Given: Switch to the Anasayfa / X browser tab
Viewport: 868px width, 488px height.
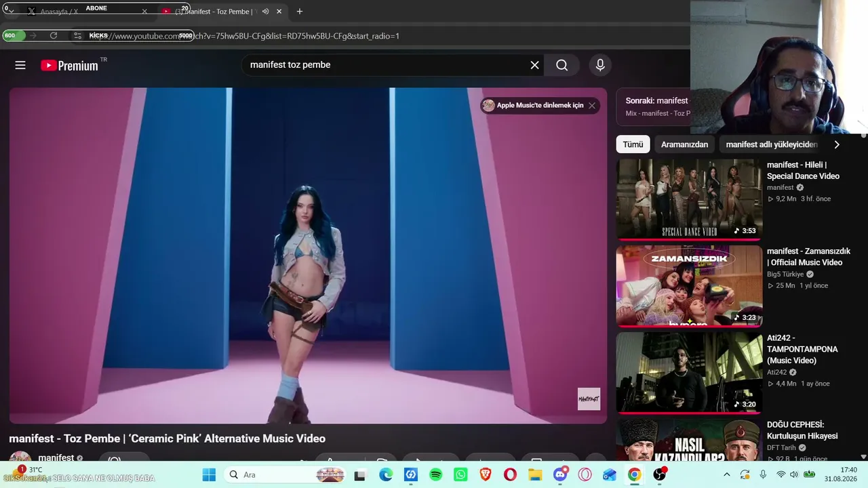Looking at the screenshot, I should (81, 12).
